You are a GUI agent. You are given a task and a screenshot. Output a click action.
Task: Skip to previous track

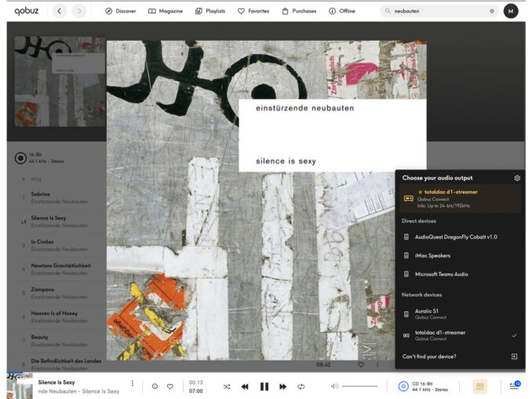[245, 386]
